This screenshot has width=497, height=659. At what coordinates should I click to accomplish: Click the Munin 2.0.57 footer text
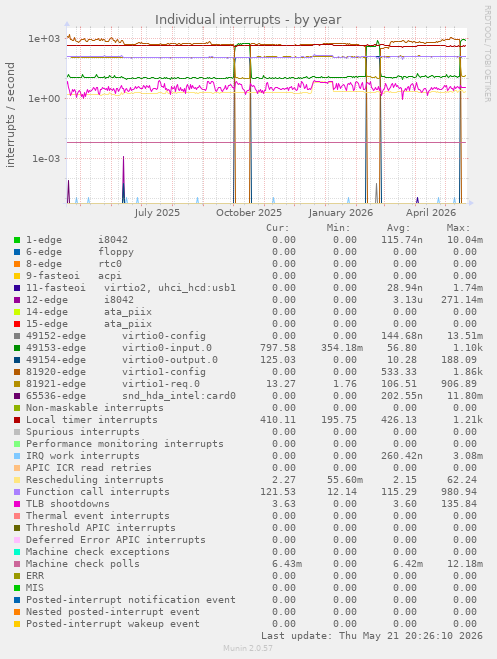pos(248,648)
